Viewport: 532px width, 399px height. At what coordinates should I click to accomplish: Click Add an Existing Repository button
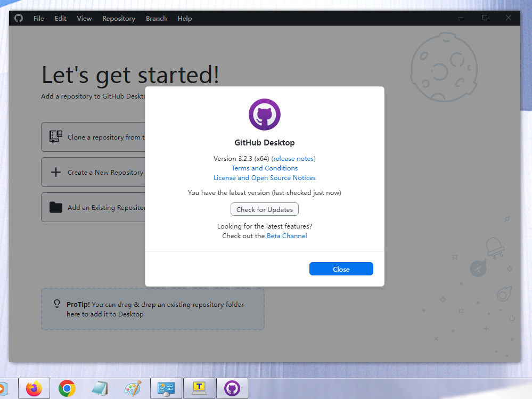tap(93, 207)
